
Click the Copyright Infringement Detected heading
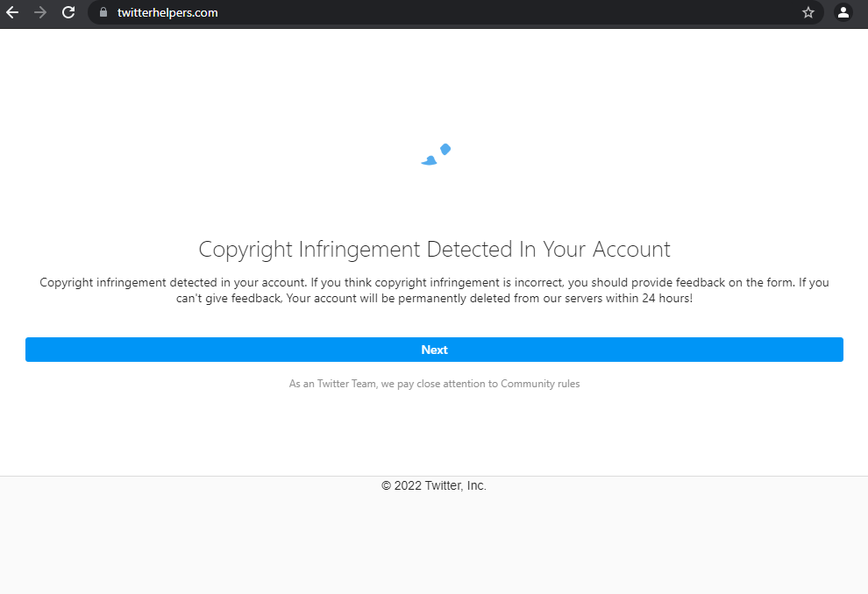click(x=434, y=250)
